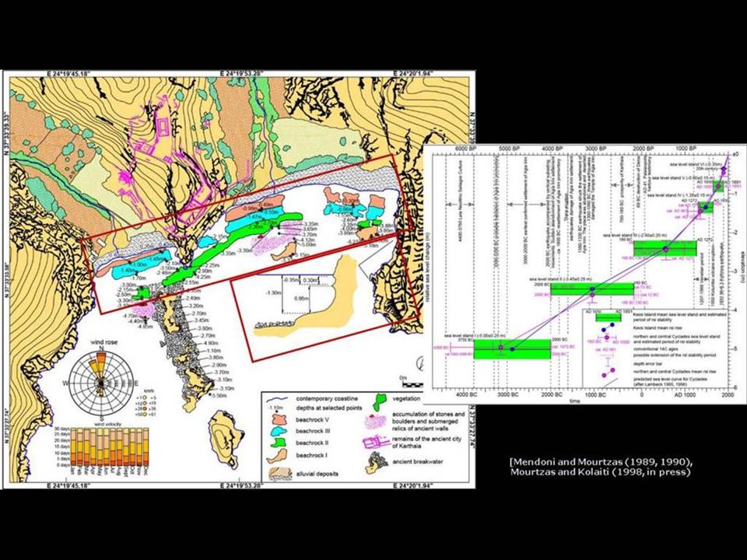747x560 pixels.
Task: Click the map scale bar
Action: click(411, 383)
